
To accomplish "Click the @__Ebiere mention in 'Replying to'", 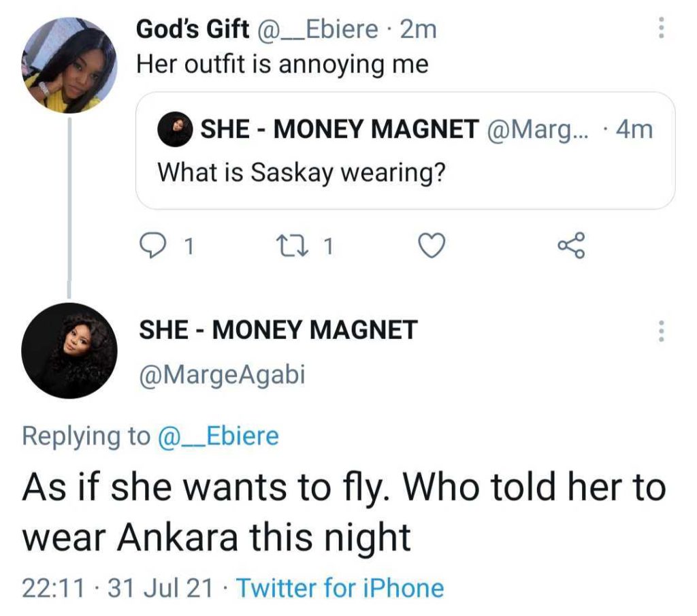I will pyautogui.click(x=218, y=436).
